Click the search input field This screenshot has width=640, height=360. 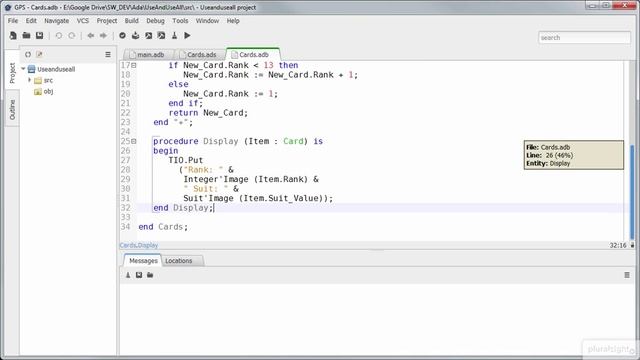click(584, 38)
